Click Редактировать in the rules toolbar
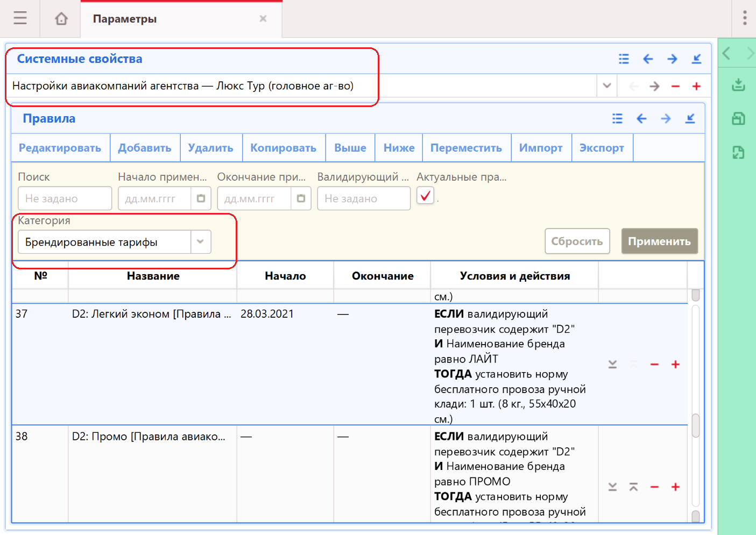 tap(60, 148)
